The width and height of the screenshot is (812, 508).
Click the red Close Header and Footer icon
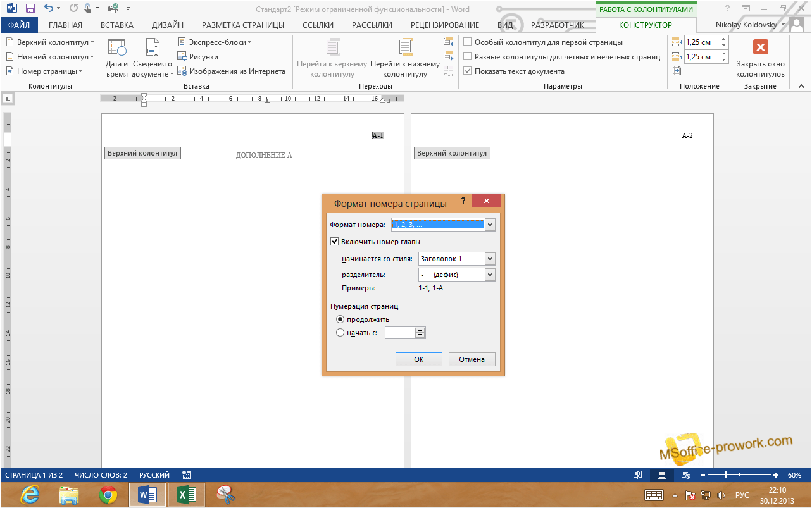pyautogui.click(x=760, y=47)
